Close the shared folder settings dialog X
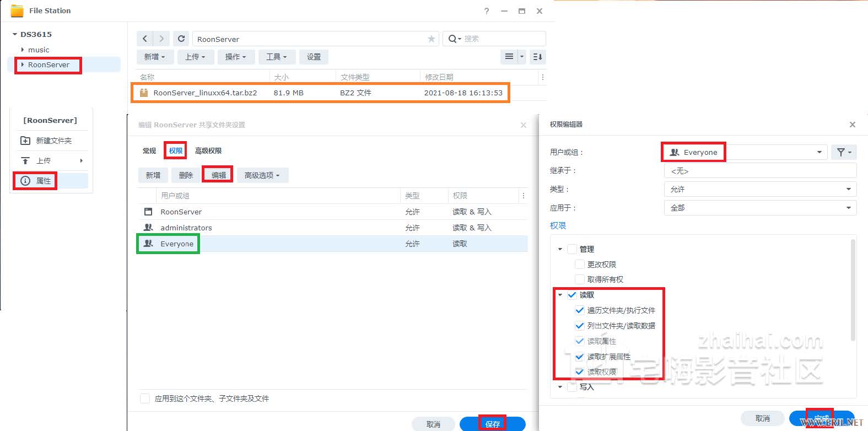This screenshot has height=431, width=868. 524,125
